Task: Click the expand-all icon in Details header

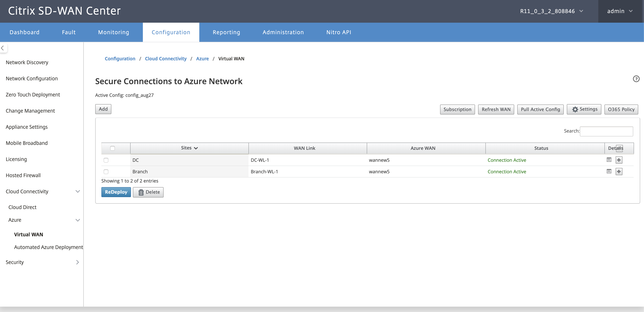Action: point(619,148)
